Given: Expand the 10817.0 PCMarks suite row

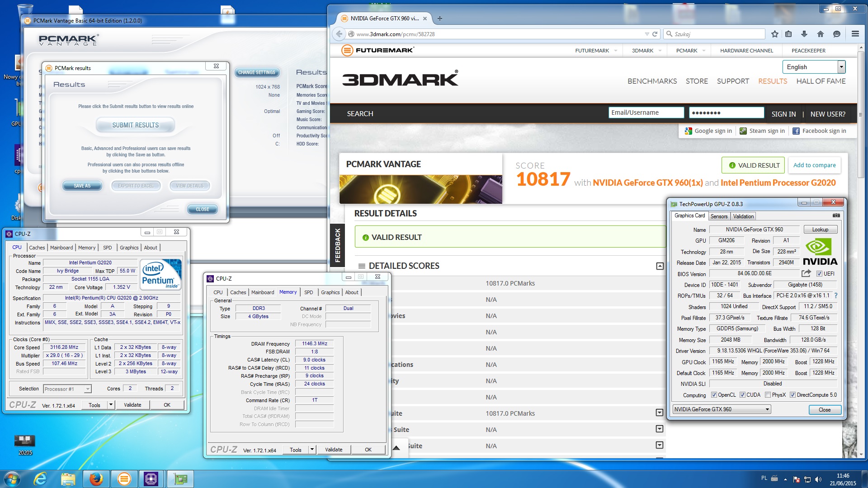Looking at the screenshot, I should coord(660,413).
